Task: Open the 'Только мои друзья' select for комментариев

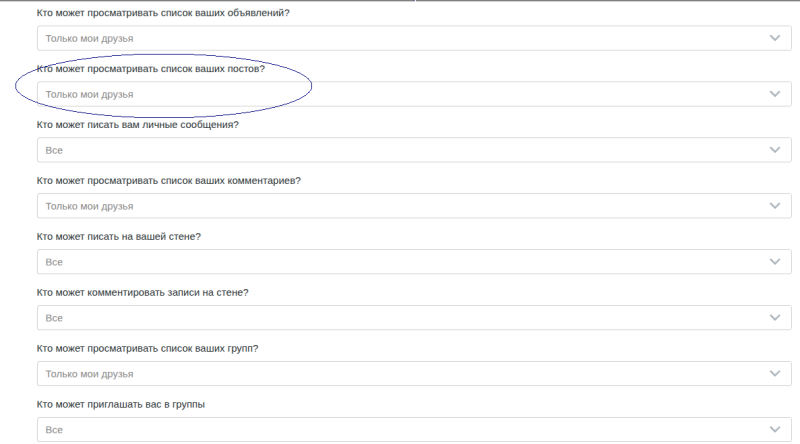Action: [400, 206]
